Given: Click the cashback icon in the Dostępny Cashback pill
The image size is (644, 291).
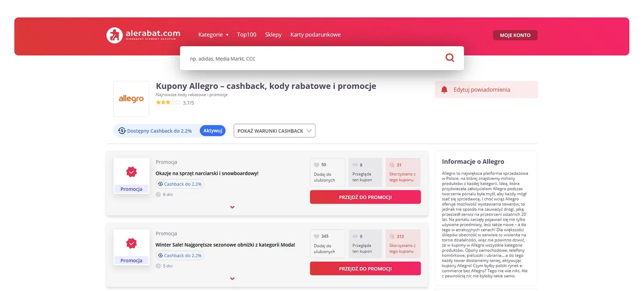Looking at the screenshot, I should click(122, 131).
